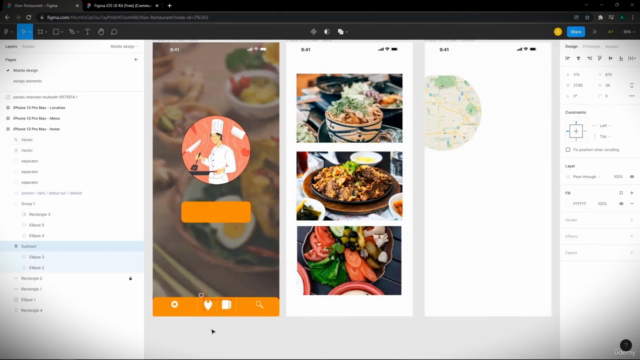The width and height of the screenshot is (640, 360).
Task: Click Align right icon
Action: [x=589, y=58]
